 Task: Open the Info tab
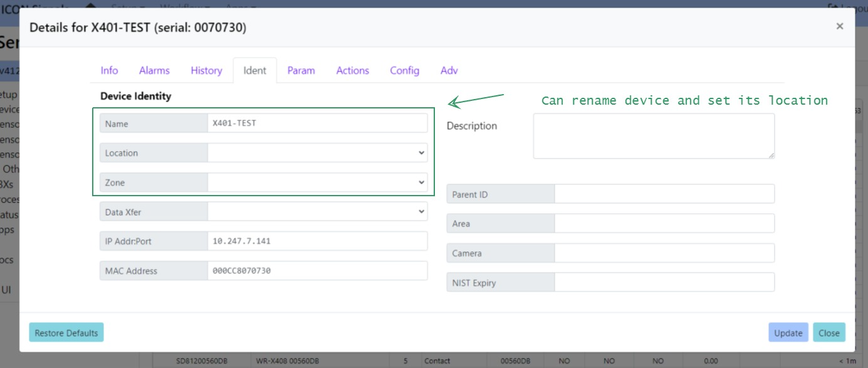[x=109, y=70]
